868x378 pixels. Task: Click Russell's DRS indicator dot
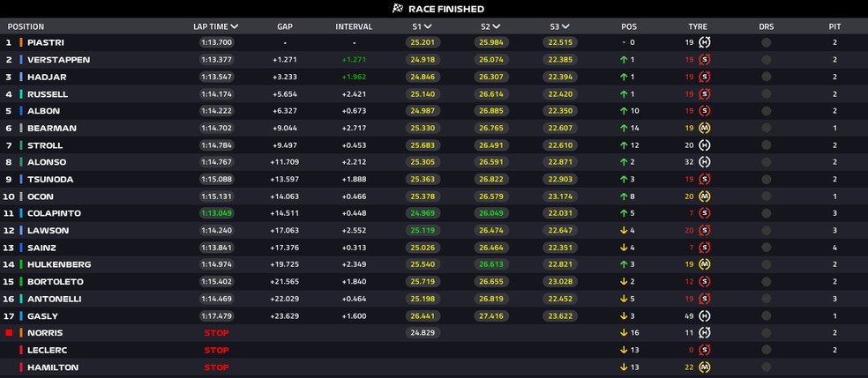(767, 94)
